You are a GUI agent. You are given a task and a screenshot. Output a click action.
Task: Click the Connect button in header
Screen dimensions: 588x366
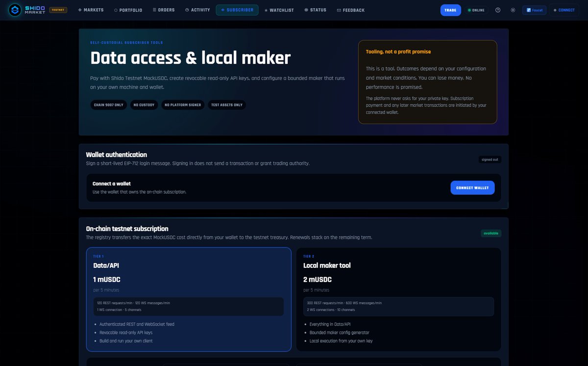[564, 10]
